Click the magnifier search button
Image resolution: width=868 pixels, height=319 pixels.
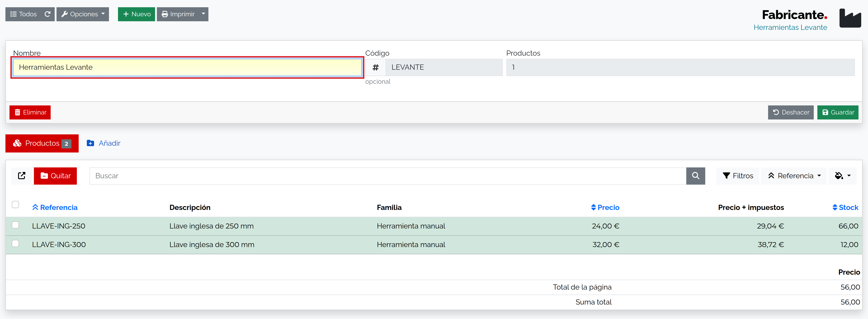(x=696, y=176)
